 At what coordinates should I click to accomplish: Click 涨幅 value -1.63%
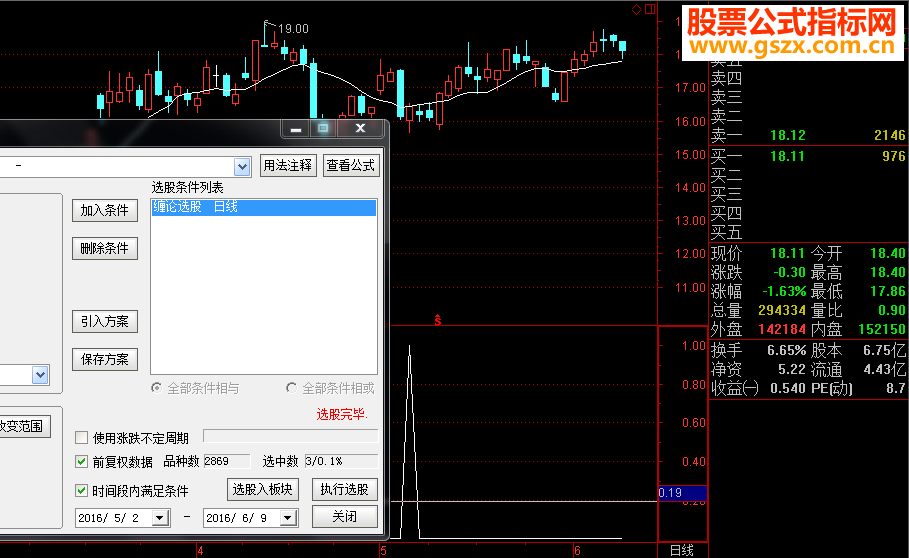[784, 291]
